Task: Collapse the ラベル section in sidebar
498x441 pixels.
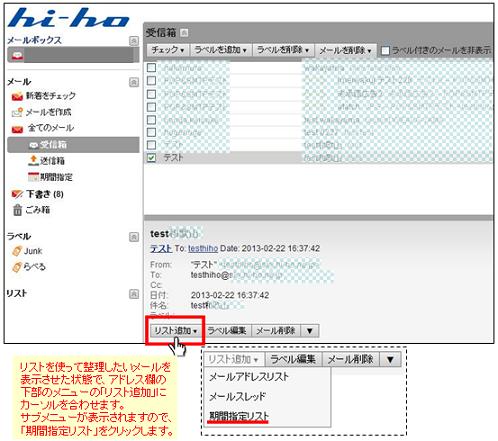Action: [134, 237]
